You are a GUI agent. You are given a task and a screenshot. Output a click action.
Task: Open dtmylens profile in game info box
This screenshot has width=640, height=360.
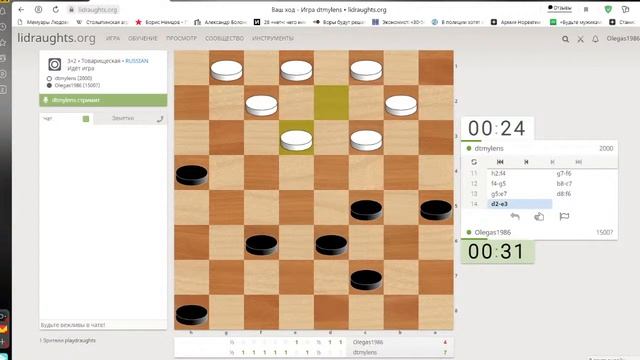[73, 78]
